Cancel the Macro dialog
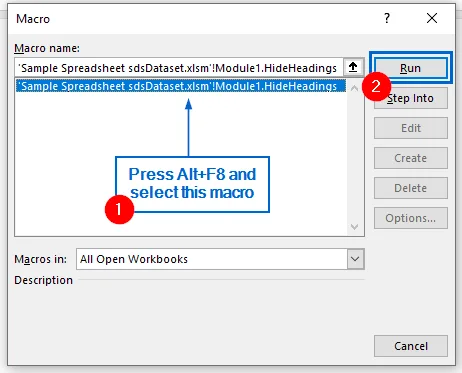The width and height of the screenshot is (462, 373). click(411, 346)
